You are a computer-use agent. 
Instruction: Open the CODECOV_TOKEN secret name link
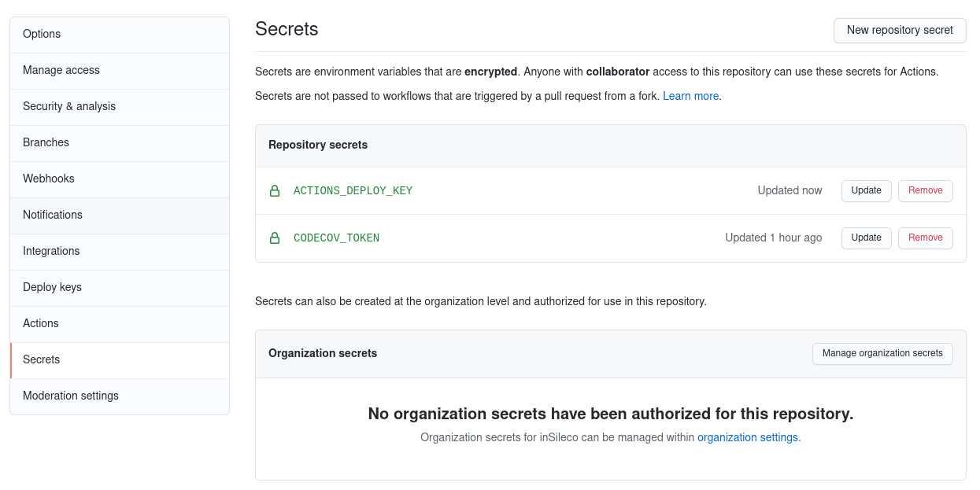[336, 238]
